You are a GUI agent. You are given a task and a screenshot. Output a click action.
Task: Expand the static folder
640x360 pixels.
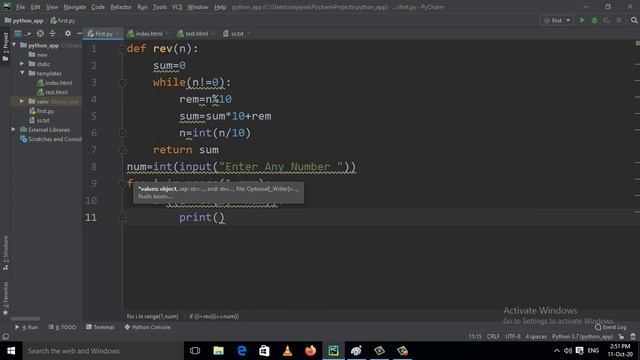click(x=22, y=64)
